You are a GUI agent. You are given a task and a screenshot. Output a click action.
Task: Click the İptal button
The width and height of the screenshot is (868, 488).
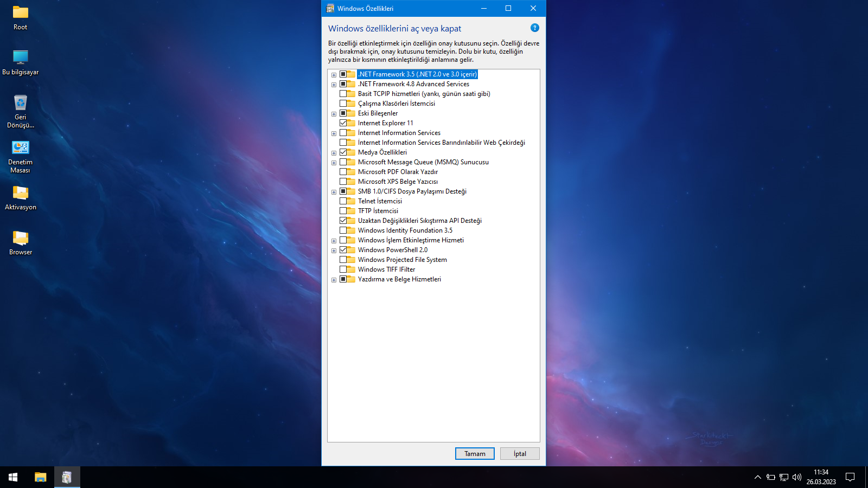[x=520, y=454]
